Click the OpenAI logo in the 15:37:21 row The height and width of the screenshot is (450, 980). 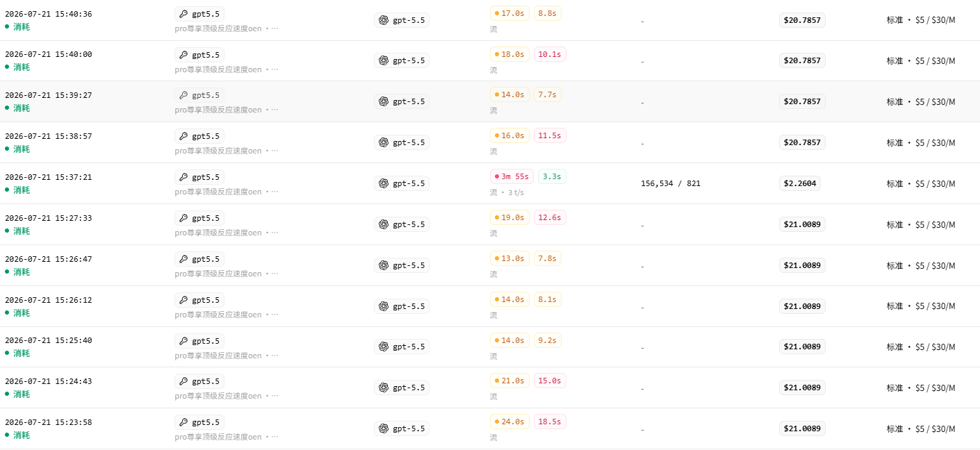pos(384,183)
